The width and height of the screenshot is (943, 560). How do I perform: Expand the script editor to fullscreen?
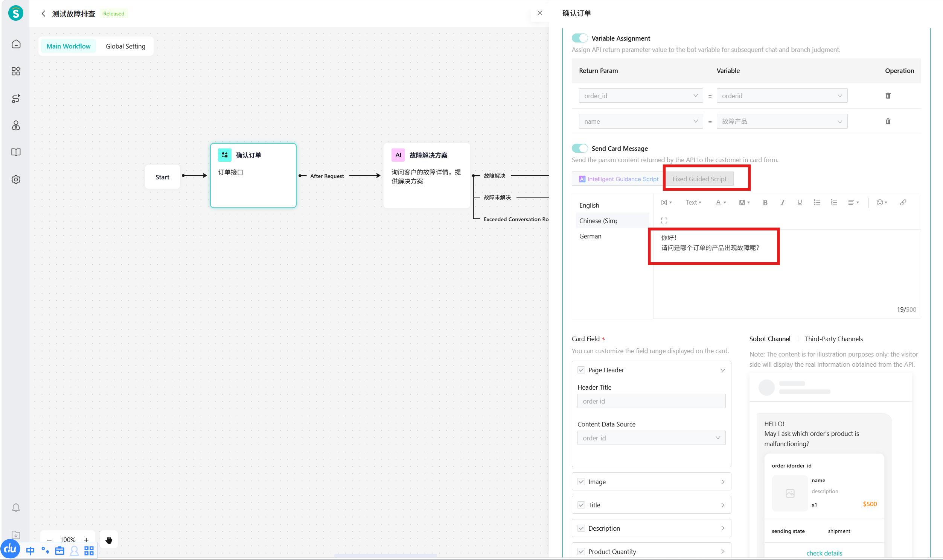coord(664,220)
